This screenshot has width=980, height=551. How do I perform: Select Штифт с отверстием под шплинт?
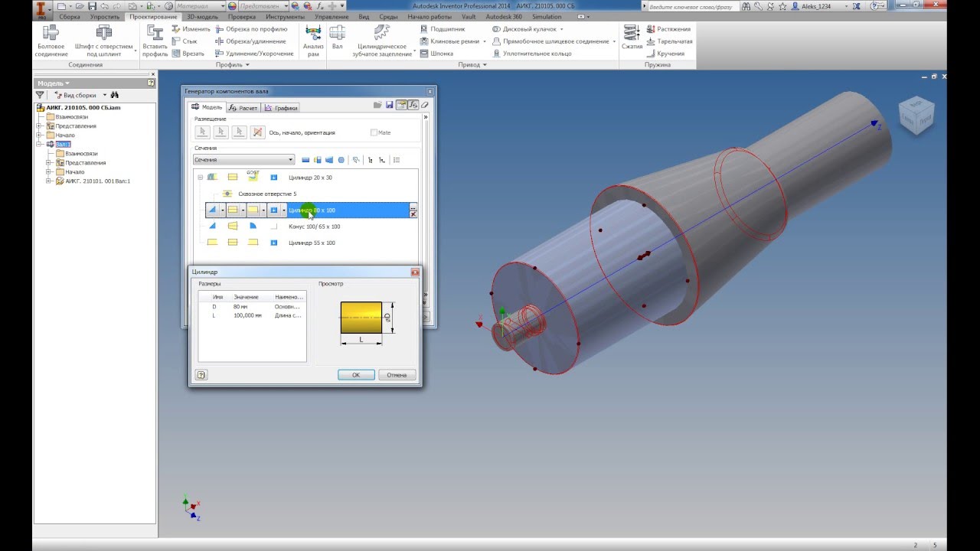tap(104, 41)
